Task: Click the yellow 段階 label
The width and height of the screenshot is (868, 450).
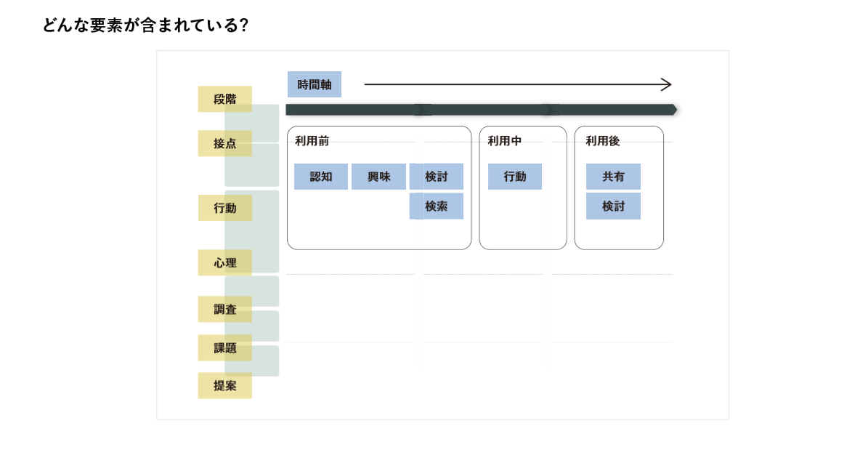Action: [224, 99]
